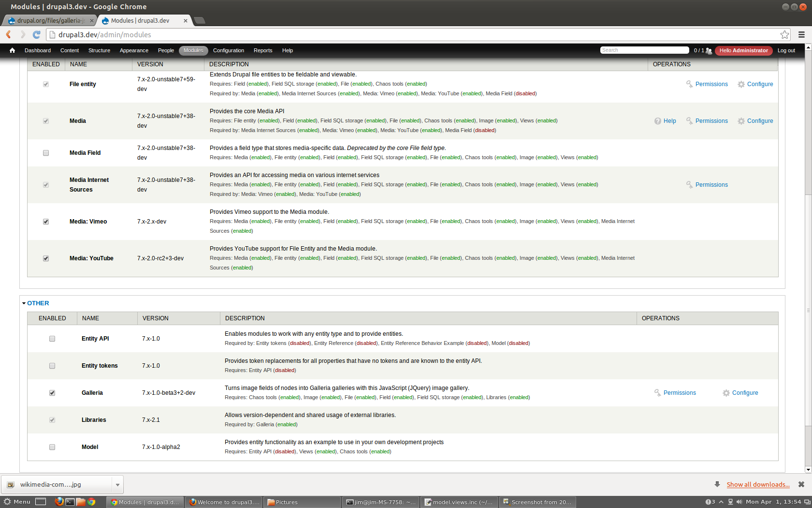812x508 pixels.
Task: Click the volume speaker icon in system tray
Action: [739, 502]
